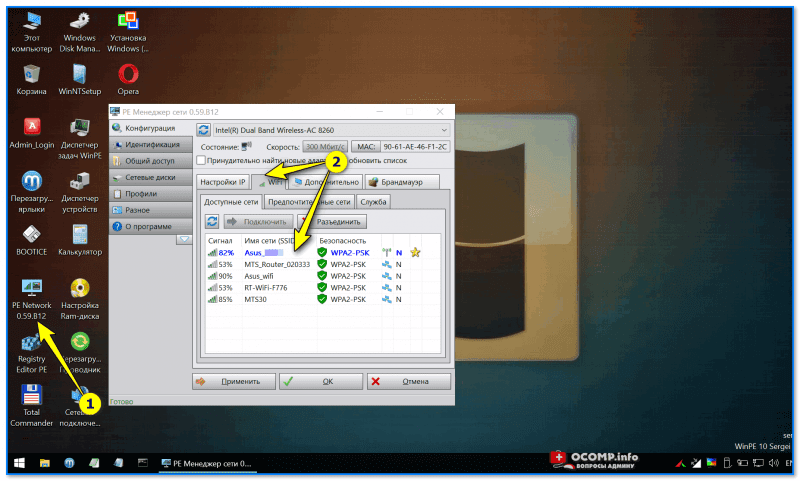Image resolution: width=800 pixels, height=481 pixels.
Task: Switch to Предпочитаемые сети tab
Action: click(309, 202)
